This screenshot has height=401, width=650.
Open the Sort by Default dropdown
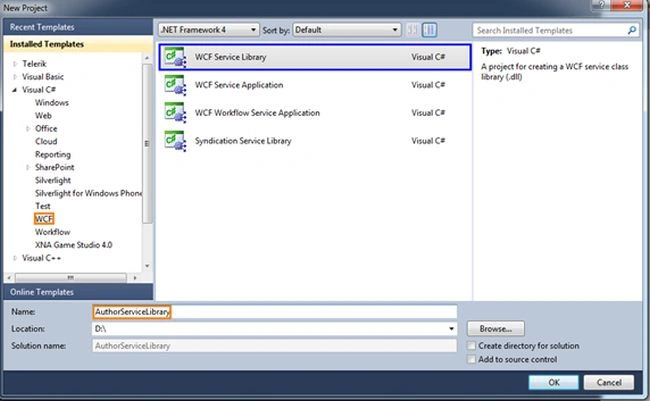(347, 30)
